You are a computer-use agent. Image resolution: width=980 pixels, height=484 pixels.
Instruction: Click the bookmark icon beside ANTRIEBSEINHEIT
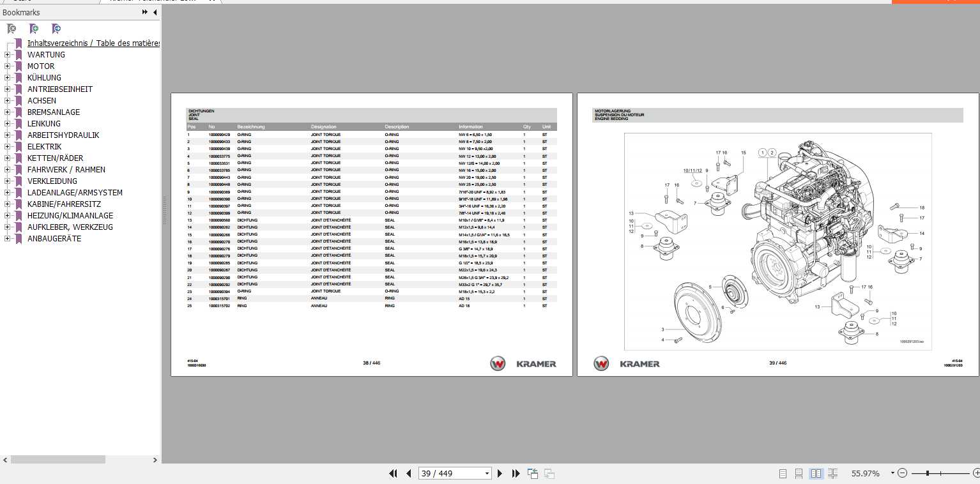coord(19,89)
